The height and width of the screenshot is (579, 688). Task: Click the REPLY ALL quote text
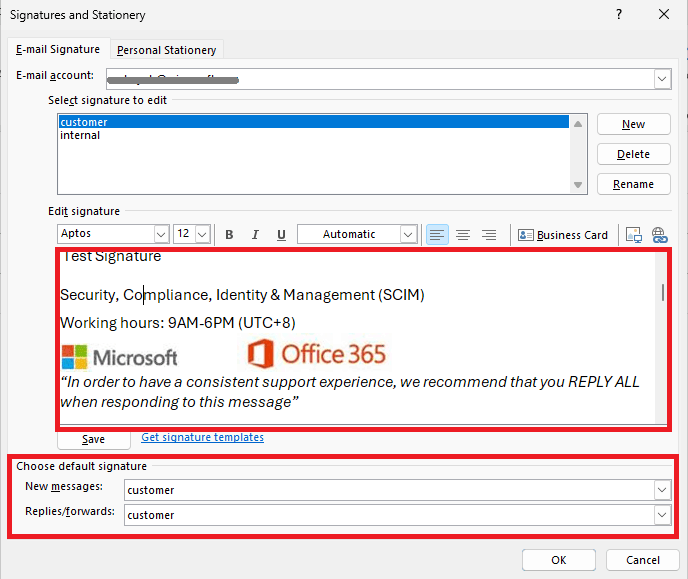[x=350, y=392]
